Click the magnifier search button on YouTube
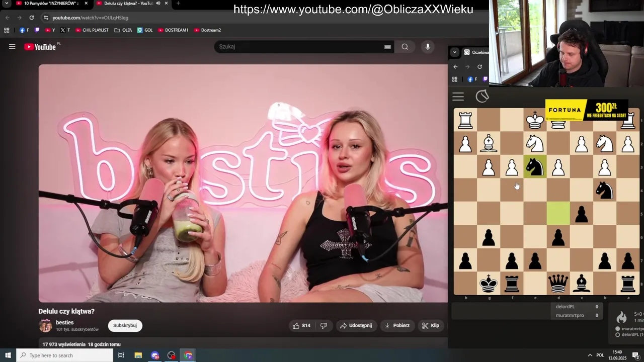644x362 pixels. [405, 47]
